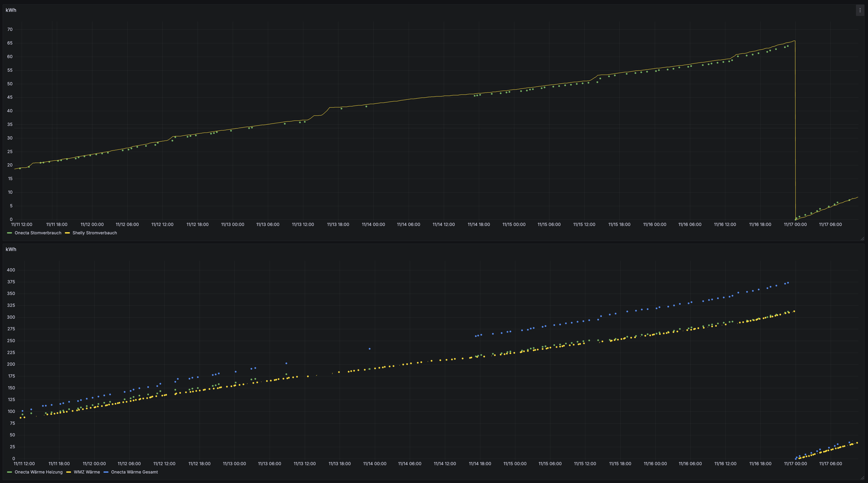This screenshot has width=868, height=483.
Task: Click the peak of the Shelly line near 65 kWh
Action: (x=794, y=41)
